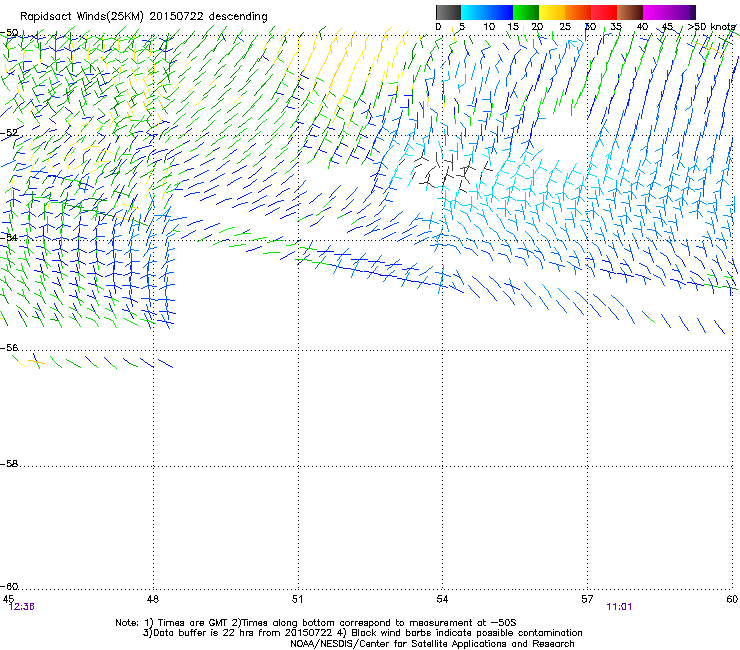
Task: Click the red 30–35 knots color segment
Action: pos(604,12)
